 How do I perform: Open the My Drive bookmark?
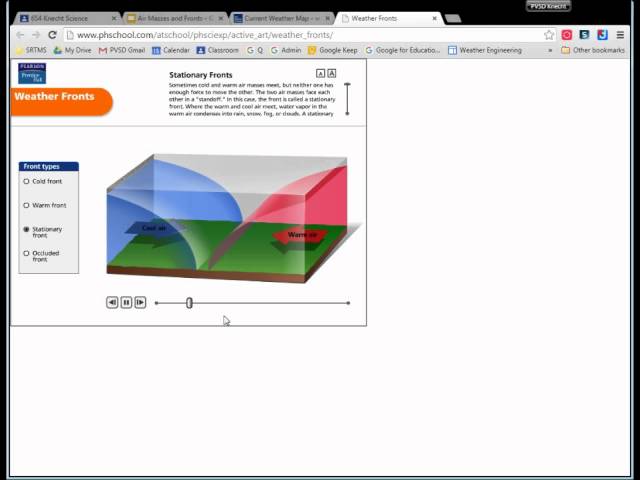point(73,50)
